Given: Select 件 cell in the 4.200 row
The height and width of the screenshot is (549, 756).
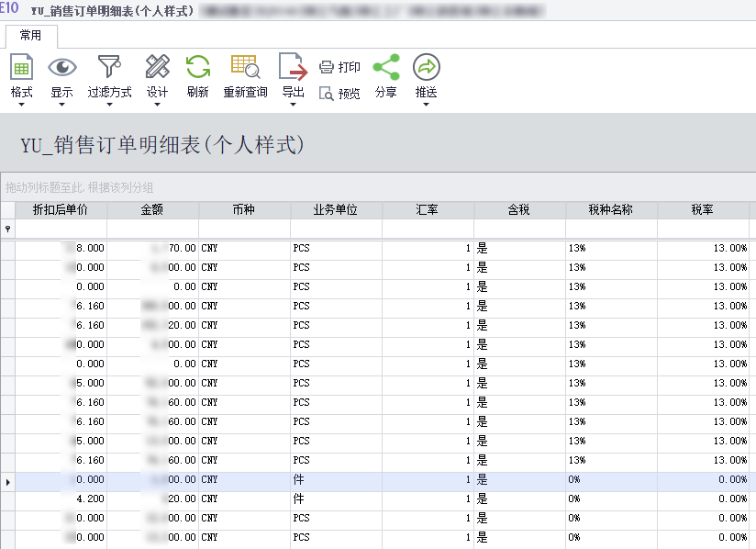Looking at the screenshot, I should (x=336, y=499).
